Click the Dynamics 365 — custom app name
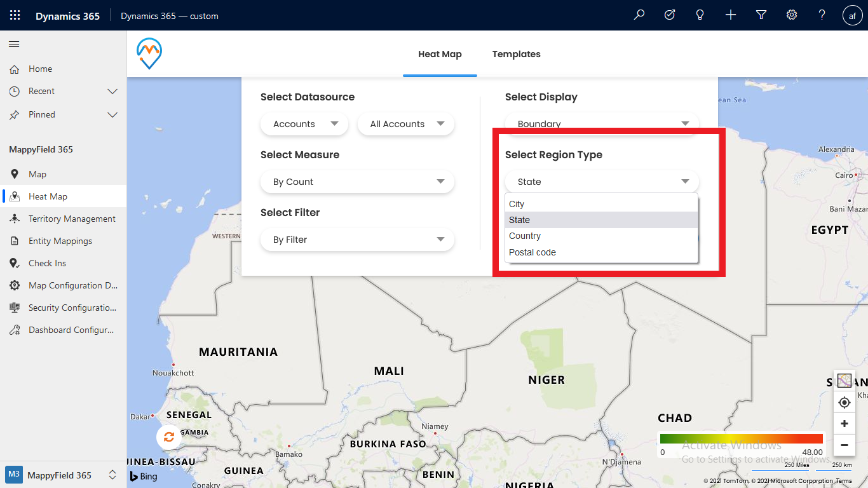This screenshot has height=488, width=868. (x=170, y=16)
